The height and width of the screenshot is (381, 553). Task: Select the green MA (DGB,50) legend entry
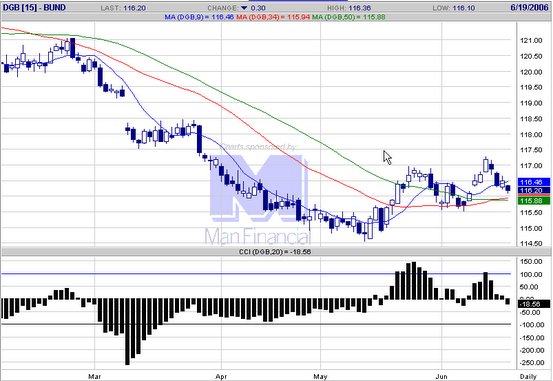click(x=348, y=17)
